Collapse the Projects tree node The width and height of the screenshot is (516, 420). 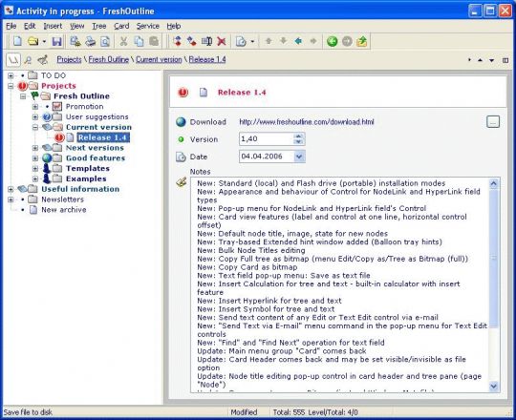point(11,86)
